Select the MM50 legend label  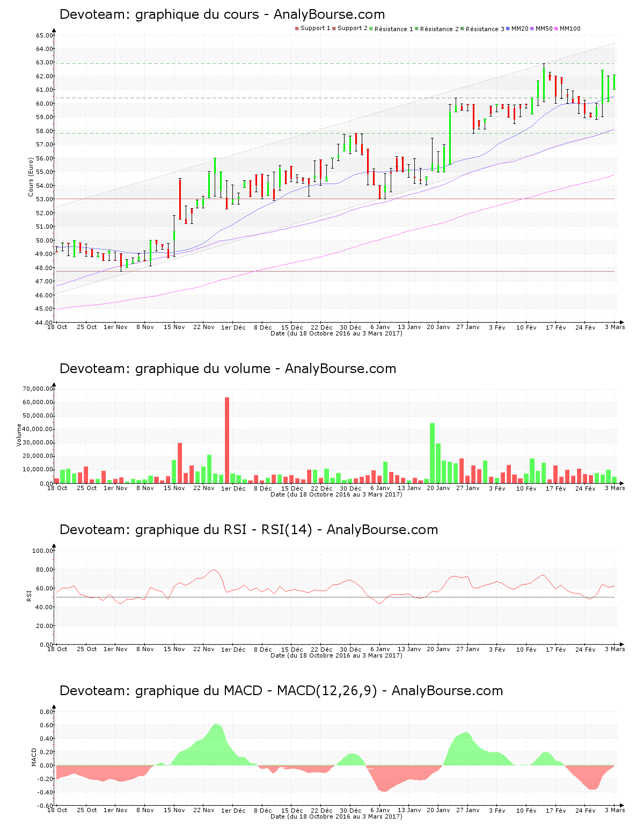coord(544,28)
